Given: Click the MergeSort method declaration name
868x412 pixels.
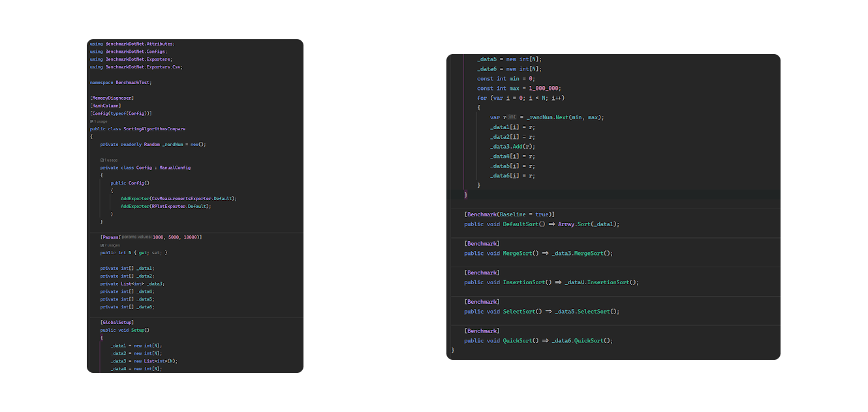Looking at the screenshot, I should point(518,254).
